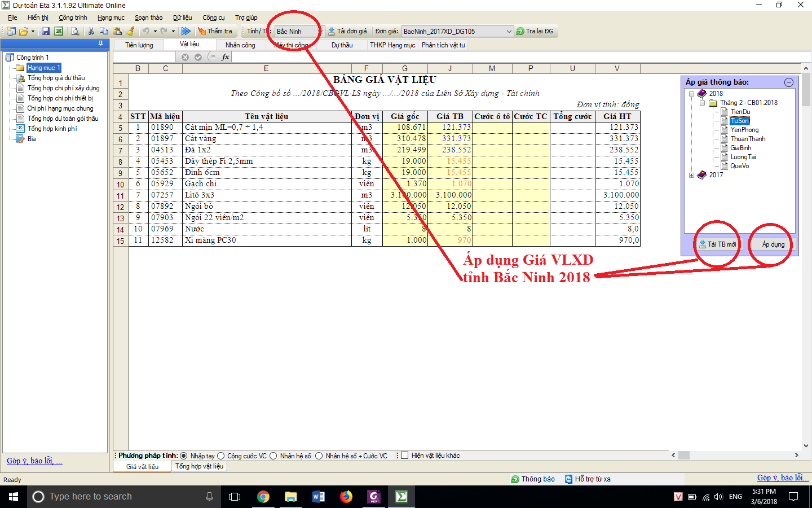Switch to the 'Nhân công' tab
Viewport: 812px width, 508px height.
tap(240, 45)
